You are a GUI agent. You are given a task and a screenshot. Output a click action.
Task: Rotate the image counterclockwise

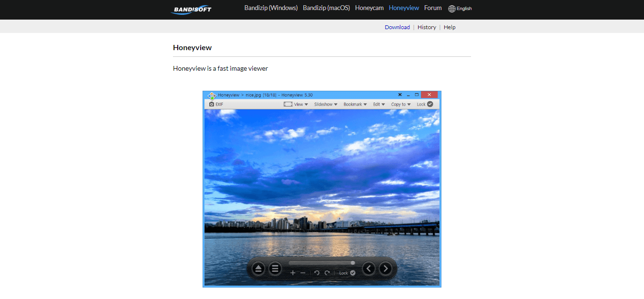317,273
